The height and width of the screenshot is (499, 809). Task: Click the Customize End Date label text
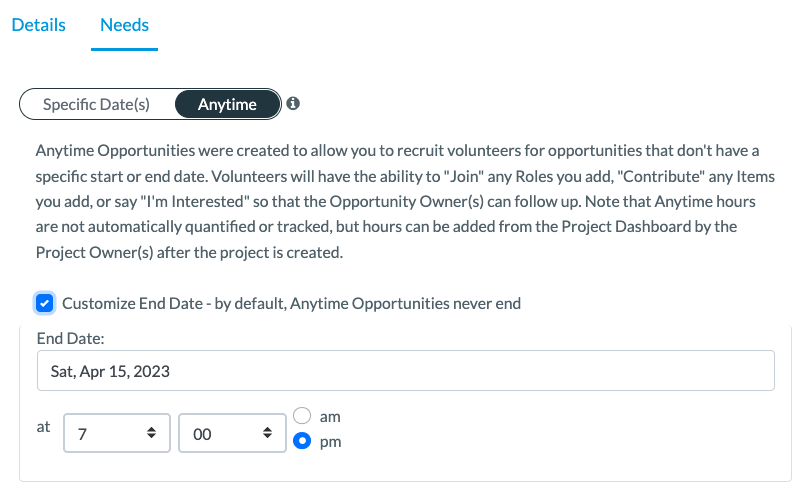pos(292,303)
